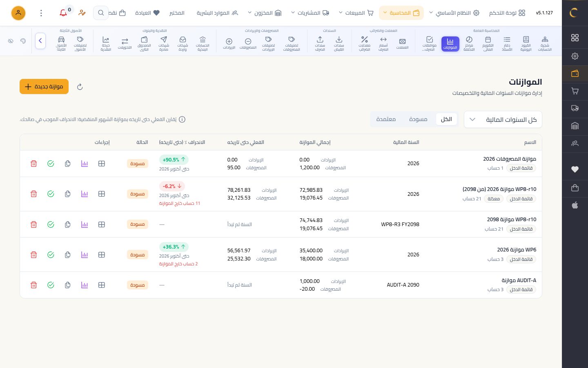Expand the النظام الأساسي core system menu
This screenshot has width=588, height=368.
pos(454,13)
